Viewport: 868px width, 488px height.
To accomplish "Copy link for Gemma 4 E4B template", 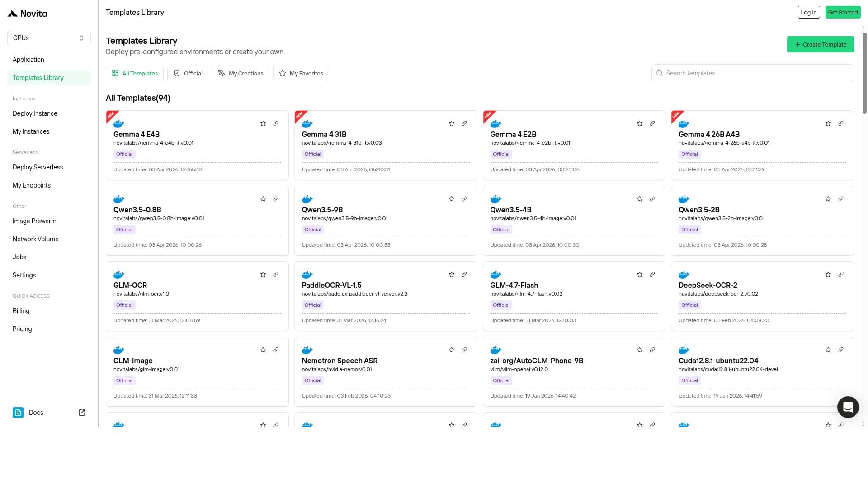I will pos(276,123).
